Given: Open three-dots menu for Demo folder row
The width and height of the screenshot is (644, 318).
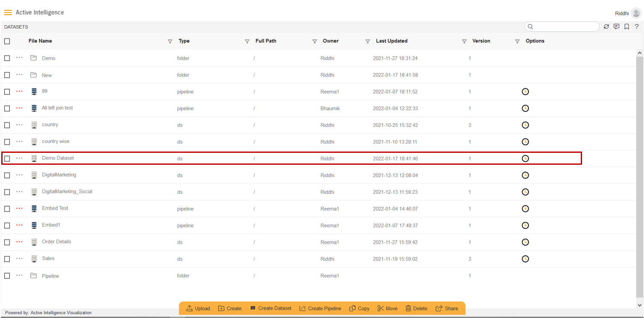Looking at the screenshot, I should tap(19, 58).
